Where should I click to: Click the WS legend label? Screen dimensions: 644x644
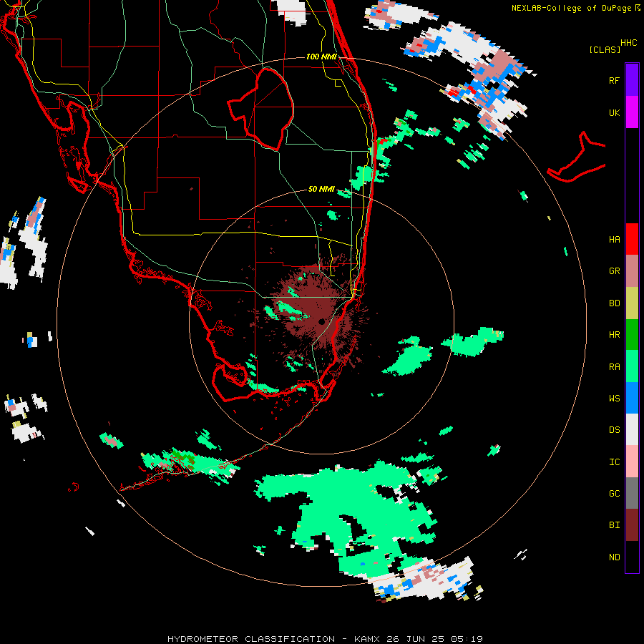(x=614, y=398)
